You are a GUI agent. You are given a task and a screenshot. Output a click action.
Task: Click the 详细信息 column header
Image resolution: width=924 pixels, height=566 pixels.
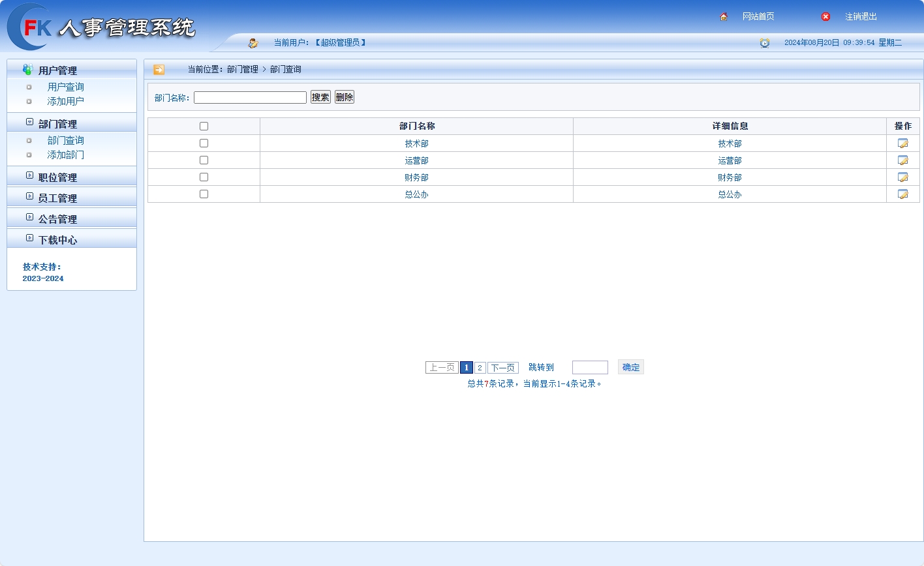coord(730,127)
